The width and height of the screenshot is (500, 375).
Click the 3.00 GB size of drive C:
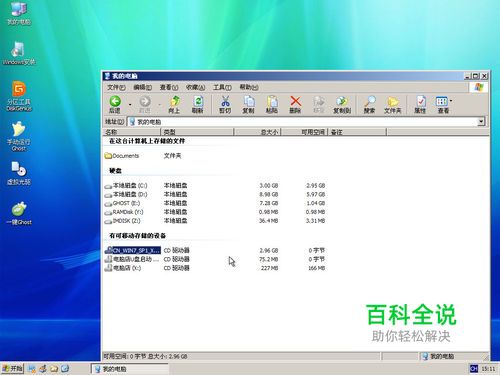pos(269,186)
